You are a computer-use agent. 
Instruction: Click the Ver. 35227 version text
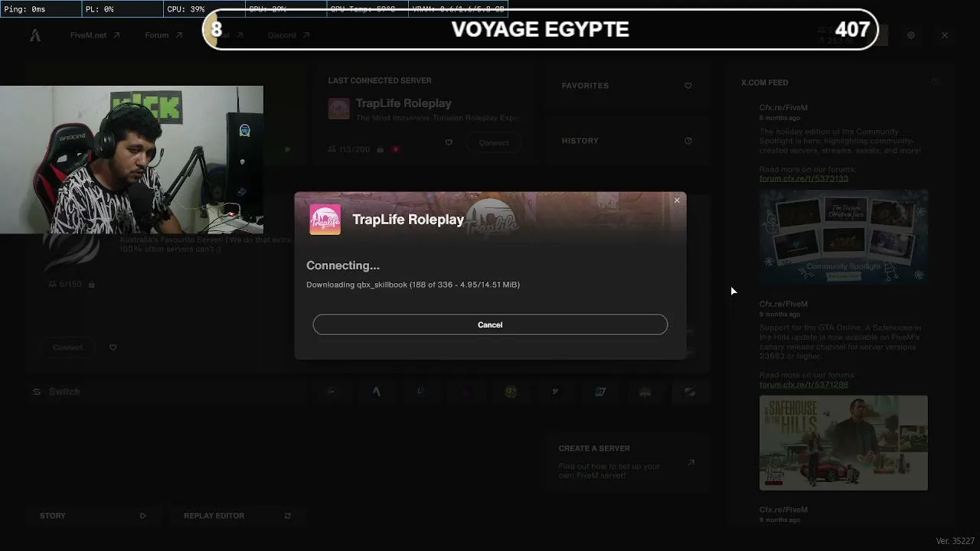(955, 541)
